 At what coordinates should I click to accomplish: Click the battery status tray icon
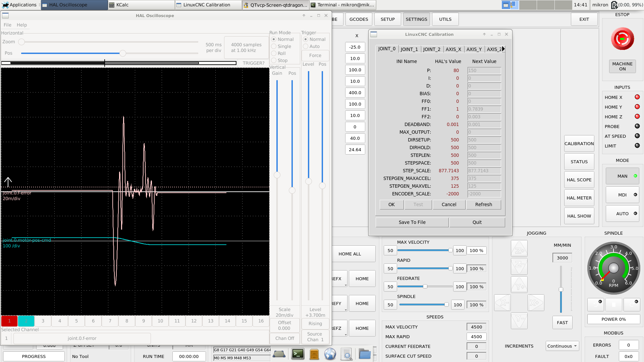point(614,5)
